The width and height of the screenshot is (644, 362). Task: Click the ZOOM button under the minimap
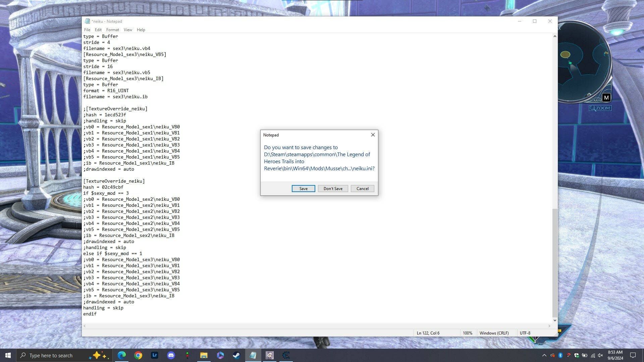coord(600,108)
